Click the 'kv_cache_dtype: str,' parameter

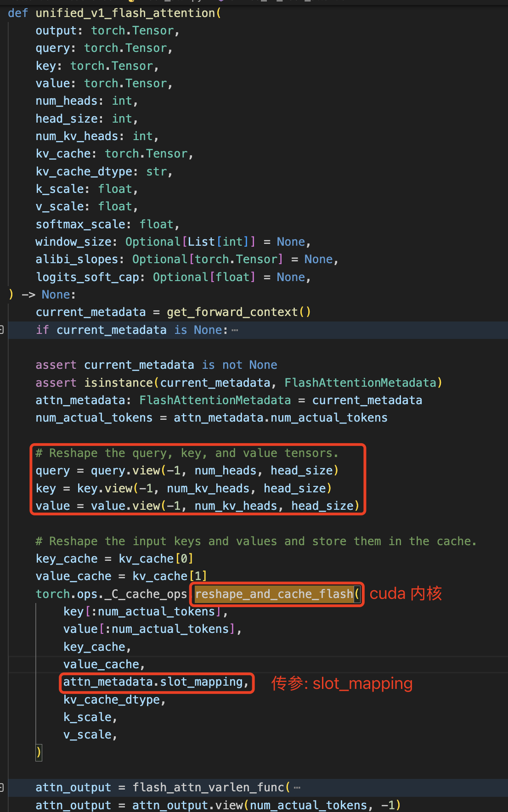(x=104, y=172)
